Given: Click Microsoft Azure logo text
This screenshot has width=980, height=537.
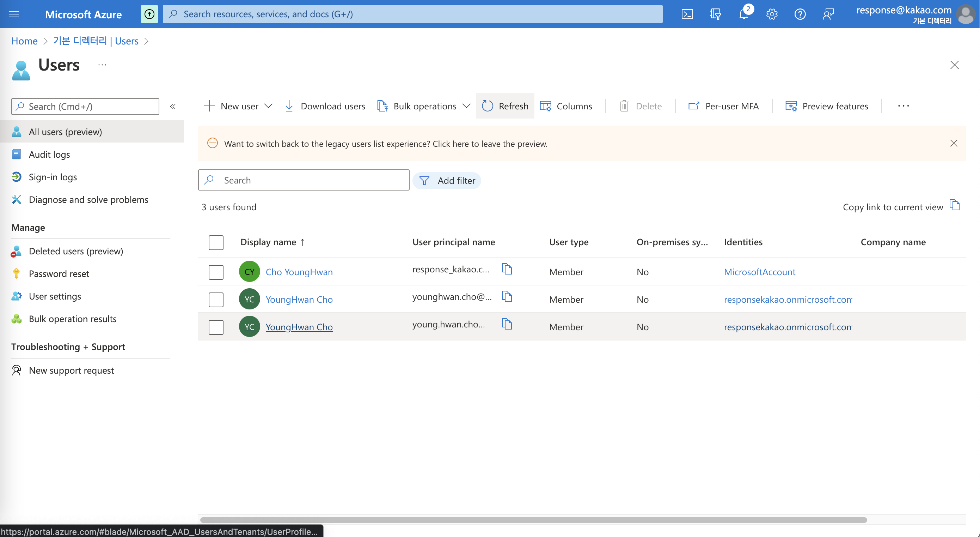Looking at the screenshot, I should click(83, 14).
